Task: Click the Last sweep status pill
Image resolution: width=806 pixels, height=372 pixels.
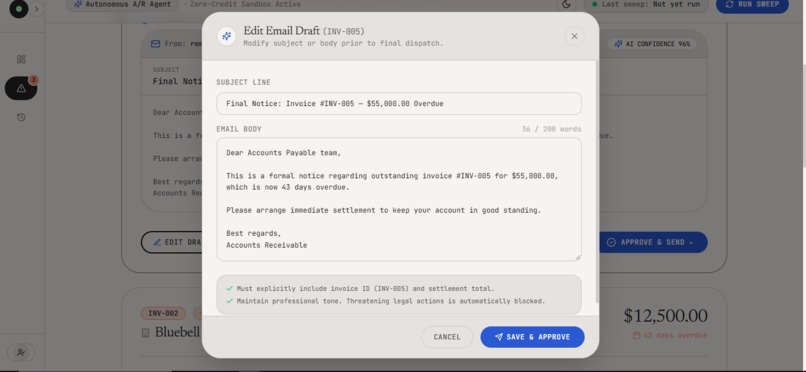Action: pyautogui.click(x=646, y=5)
